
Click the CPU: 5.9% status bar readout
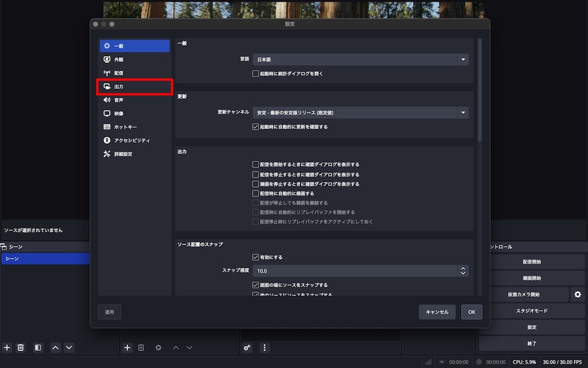(x=524, y=362)
